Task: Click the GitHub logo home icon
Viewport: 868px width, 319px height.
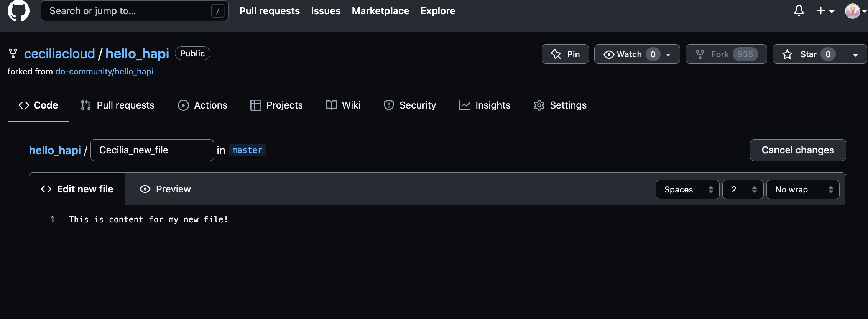Action: pyautogui.click(x=18, y=10)
